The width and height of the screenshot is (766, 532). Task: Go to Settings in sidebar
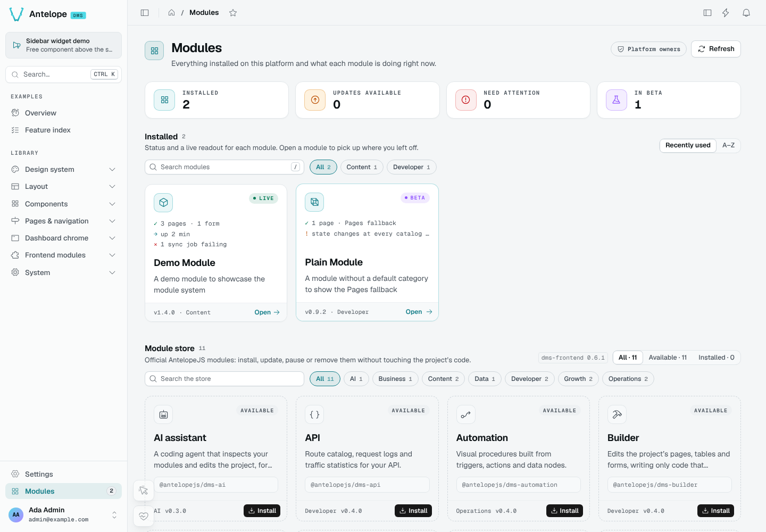(63, 474)
